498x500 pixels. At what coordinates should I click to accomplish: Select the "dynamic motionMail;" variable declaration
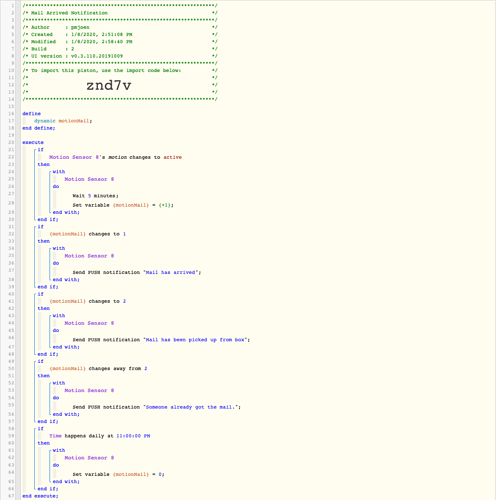point(63,121)
